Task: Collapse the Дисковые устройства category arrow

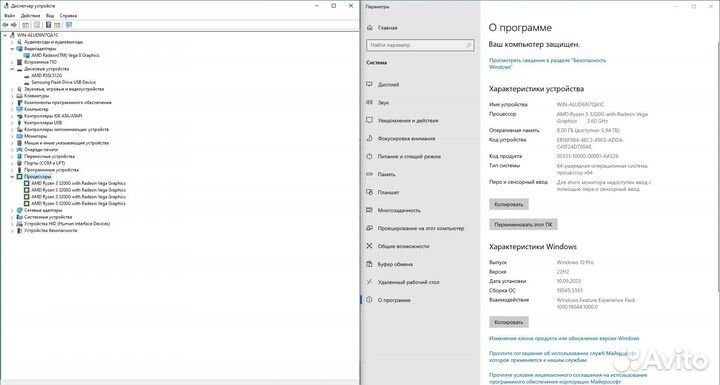Action: click(12, 68)
